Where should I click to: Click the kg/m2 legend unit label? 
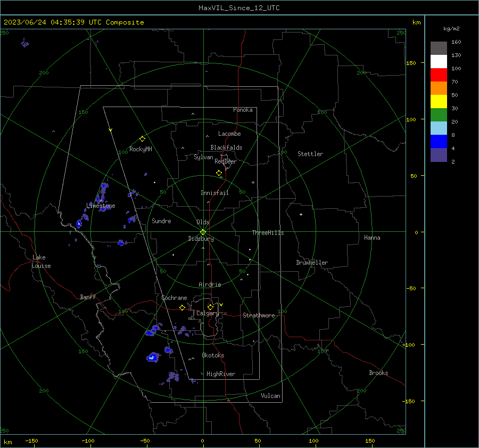[451, 29]
